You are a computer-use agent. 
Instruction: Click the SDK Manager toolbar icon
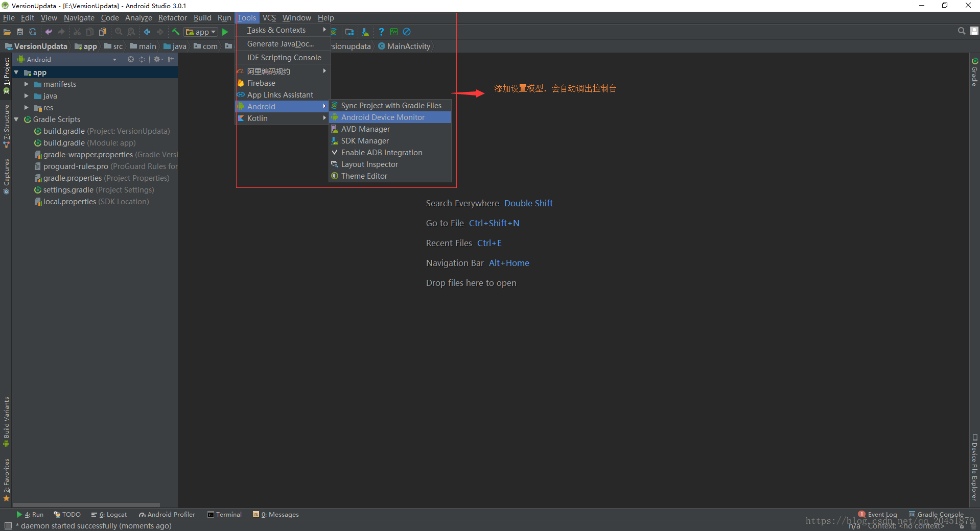pyautogui.click(x=365, y=32)
